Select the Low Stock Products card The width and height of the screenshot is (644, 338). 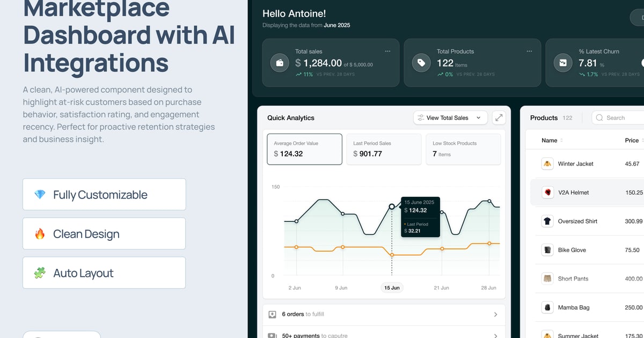[x=463, y=149]
